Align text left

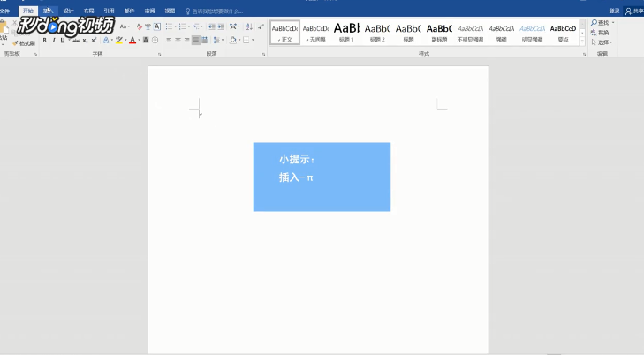click(169, 41)
